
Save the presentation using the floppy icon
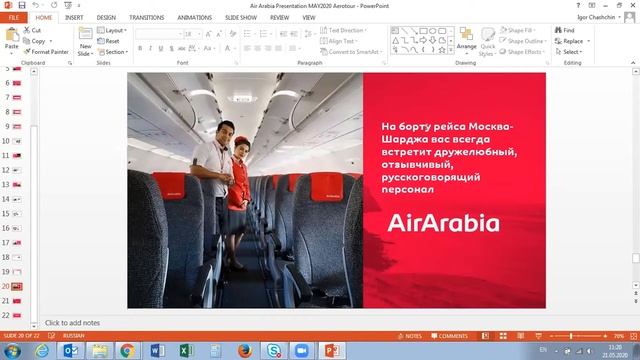tap(22, 5)
